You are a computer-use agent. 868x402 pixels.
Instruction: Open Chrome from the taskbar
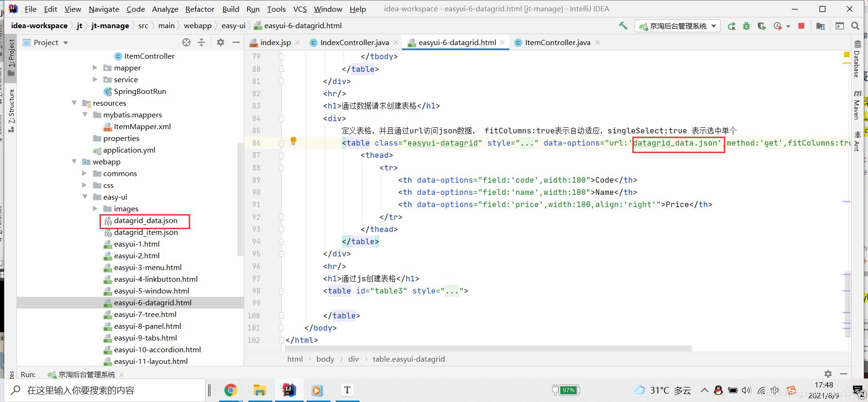click(230, 390)
